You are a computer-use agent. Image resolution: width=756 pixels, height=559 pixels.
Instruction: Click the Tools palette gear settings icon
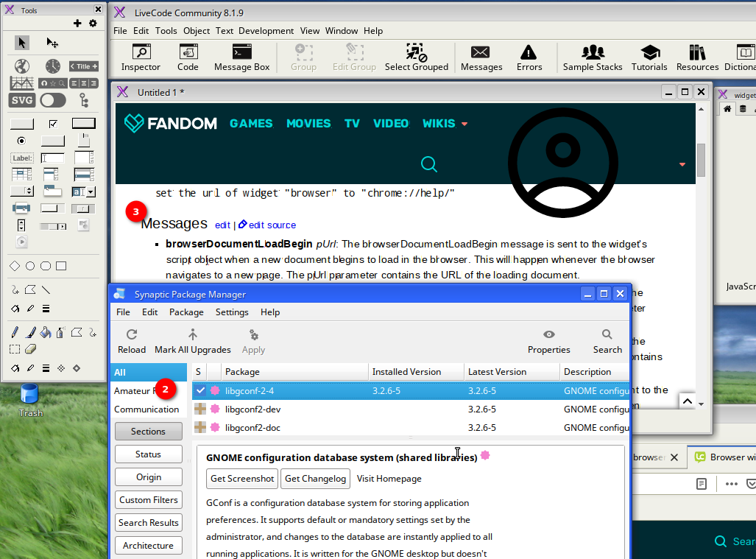point(93,23)
